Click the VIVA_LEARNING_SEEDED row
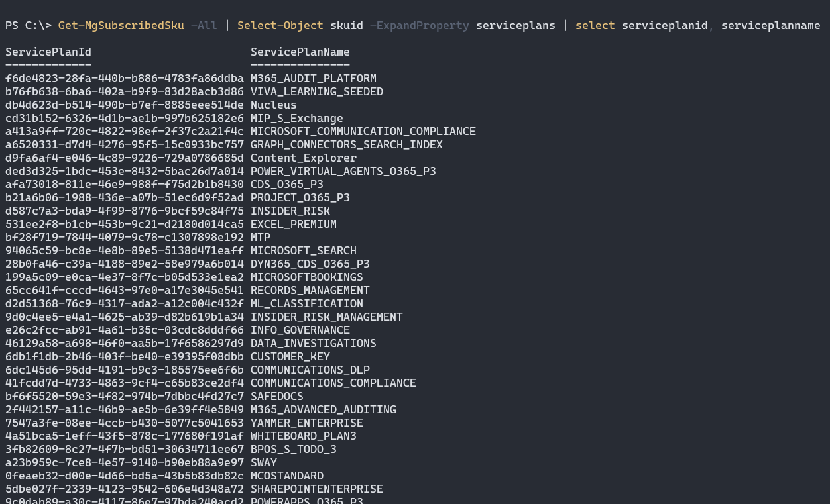The width and height of the screenshot is (830, 504). (316, 91)
